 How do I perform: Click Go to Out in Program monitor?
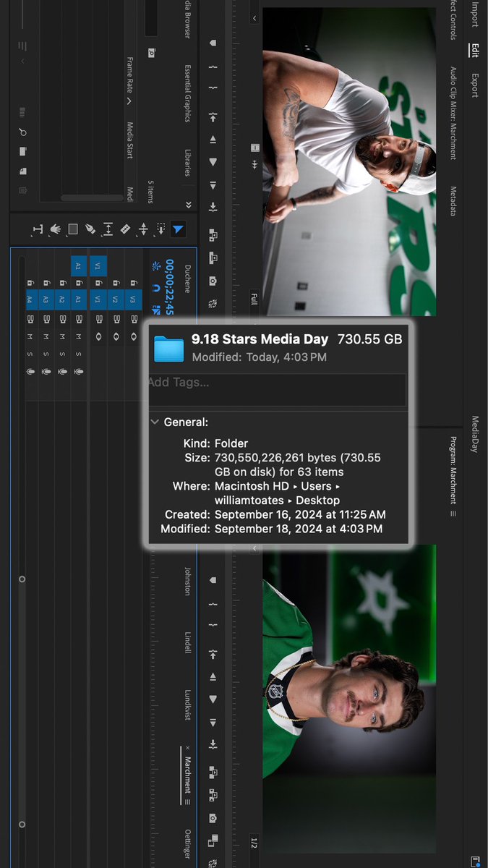pyautogui.click(x=213, y=745)
